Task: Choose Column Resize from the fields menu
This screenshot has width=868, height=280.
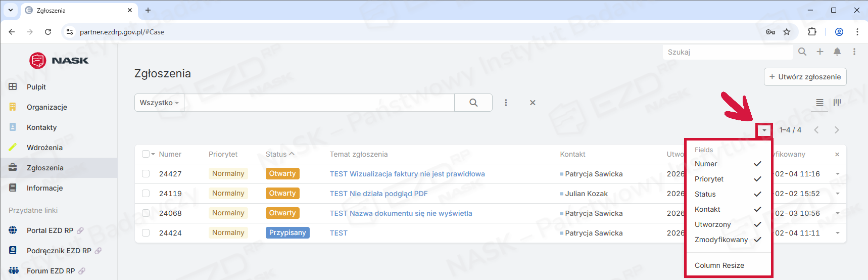Action: 719,265
